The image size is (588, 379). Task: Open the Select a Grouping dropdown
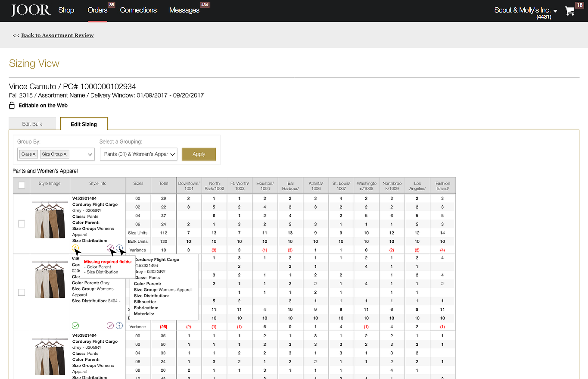point(139,154)
